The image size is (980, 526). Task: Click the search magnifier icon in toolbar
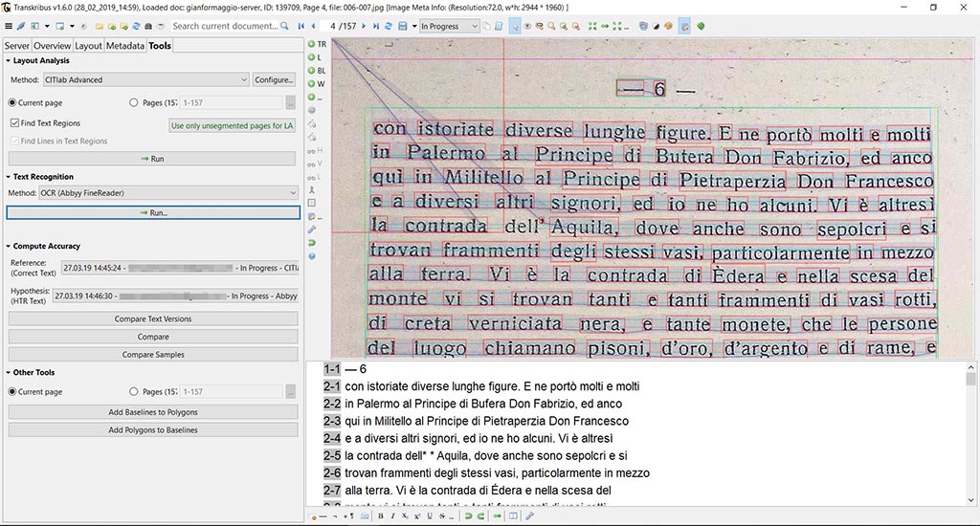[285, 26]
